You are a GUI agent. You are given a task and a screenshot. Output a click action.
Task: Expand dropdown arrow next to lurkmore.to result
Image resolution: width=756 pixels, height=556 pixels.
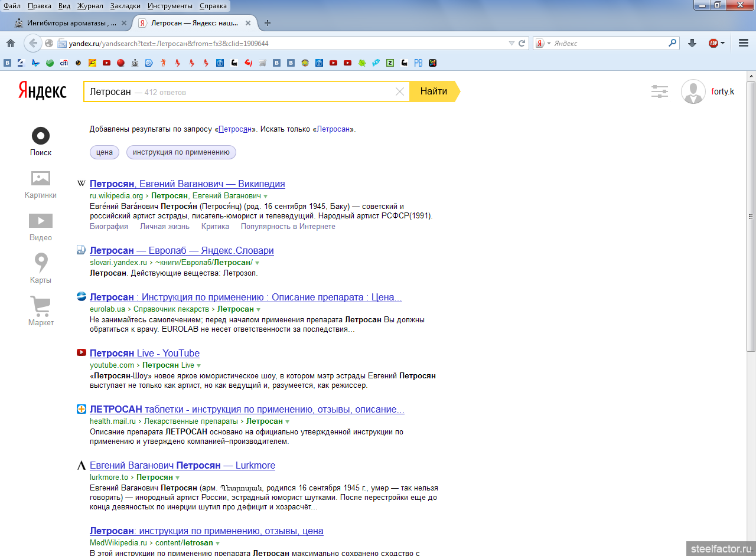(x=178, y=477)
